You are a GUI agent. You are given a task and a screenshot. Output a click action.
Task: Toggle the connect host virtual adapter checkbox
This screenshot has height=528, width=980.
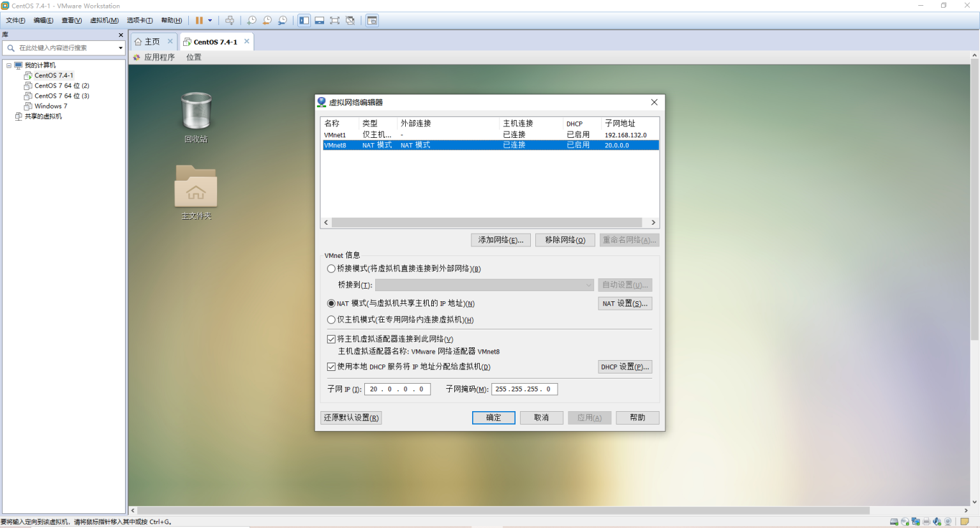[x=331, y=339]
